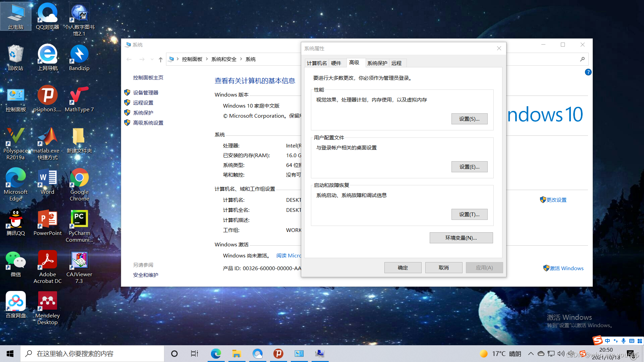
Task: Select 高级系统设置 link
Action: point(148,123)
